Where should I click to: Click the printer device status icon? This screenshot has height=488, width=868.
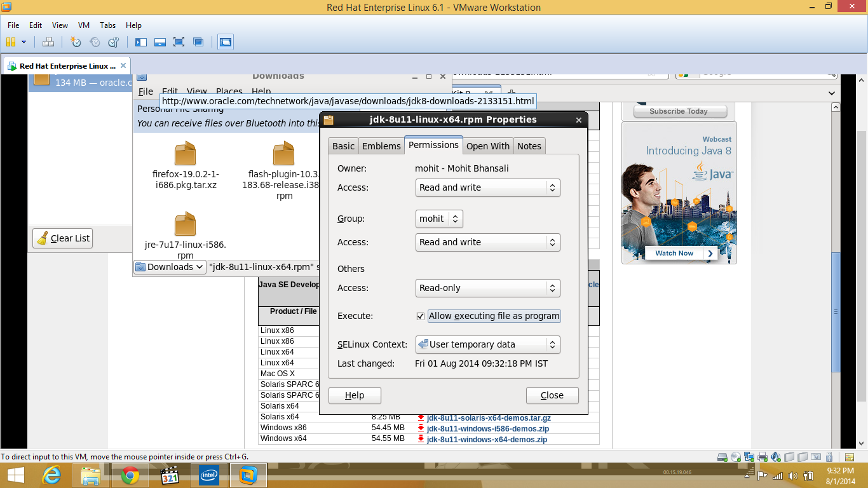(763, 457)
